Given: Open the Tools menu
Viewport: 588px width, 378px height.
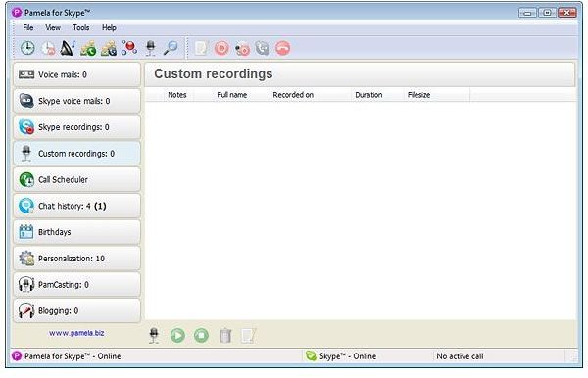Looking at the screenshot, I should click(x=81, y=27).
